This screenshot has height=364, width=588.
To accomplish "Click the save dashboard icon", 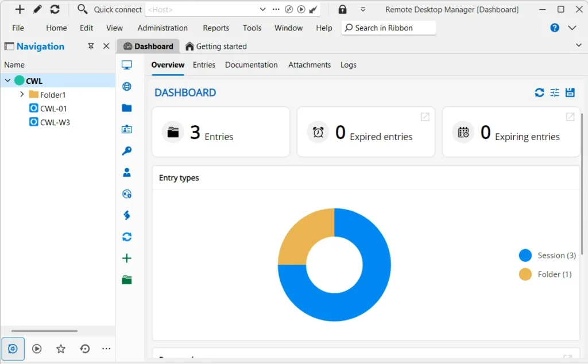I will point(570,92).
